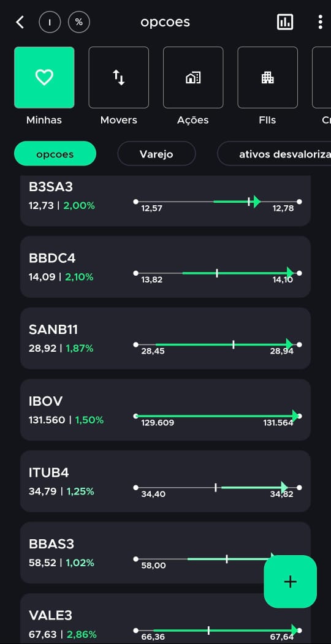Open the Ações building-chart tile
The width and height of the screenshot is (331, 644).
(193, 77)
